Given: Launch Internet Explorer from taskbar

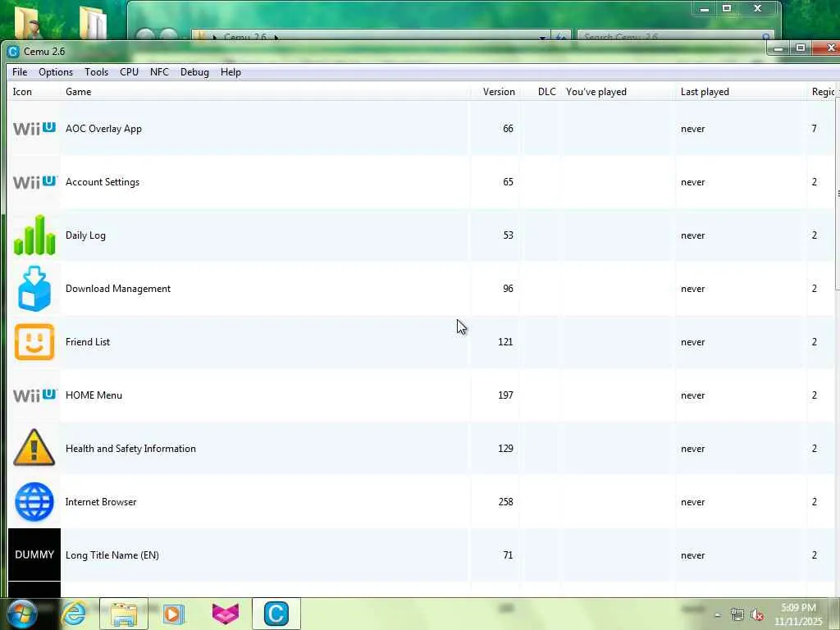Looking at the screenshot, I should tap(74, 614).
